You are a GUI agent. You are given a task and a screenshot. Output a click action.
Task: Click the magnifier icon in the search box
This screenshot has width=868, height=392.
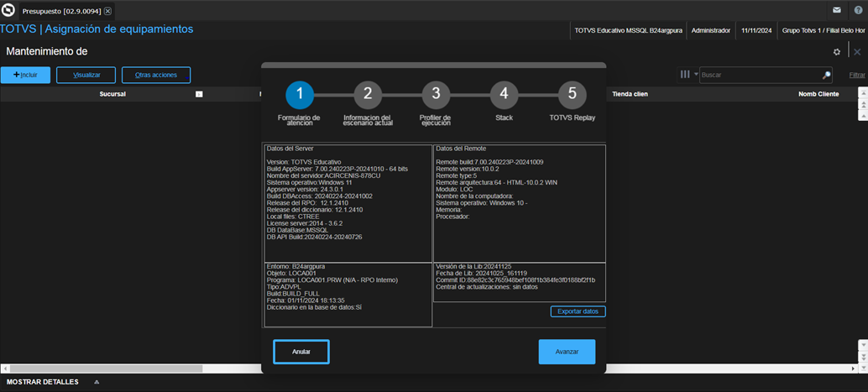pyautogui.click(x=826, y=75)
